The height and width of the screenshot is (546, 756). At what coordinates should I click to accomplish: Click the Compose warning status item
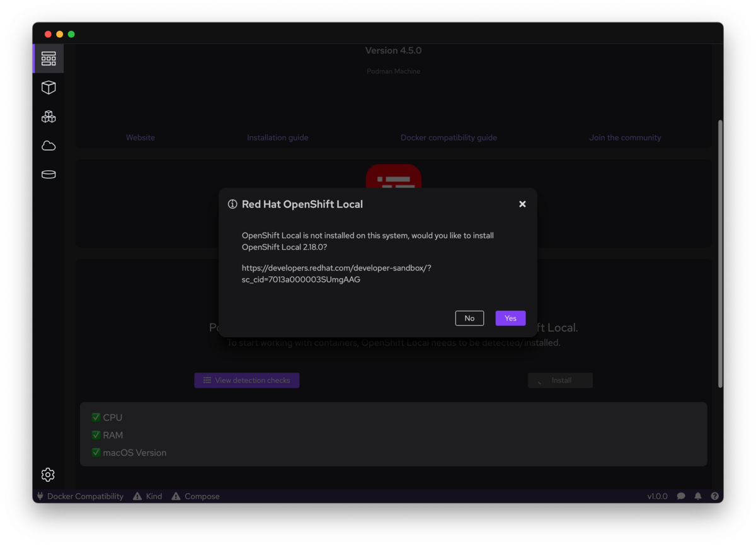point(195,496)
